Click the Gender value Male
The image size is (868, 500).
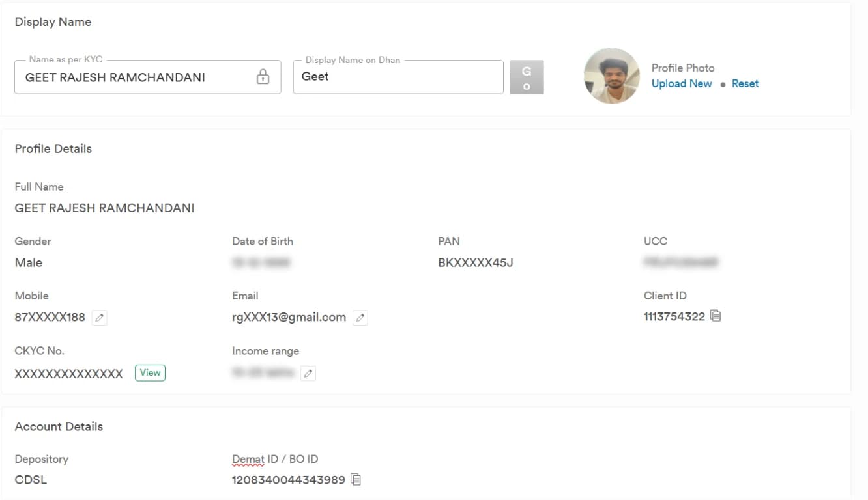[29, 263]
